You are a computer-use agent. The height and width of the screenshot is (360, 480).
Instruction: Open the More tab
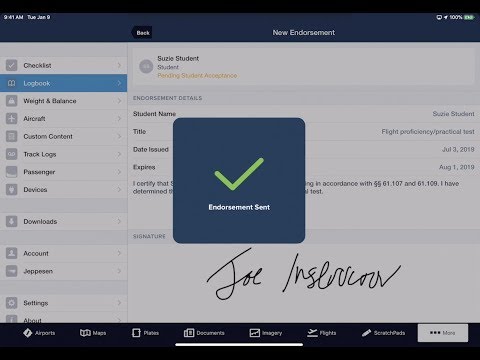point(443,333)
